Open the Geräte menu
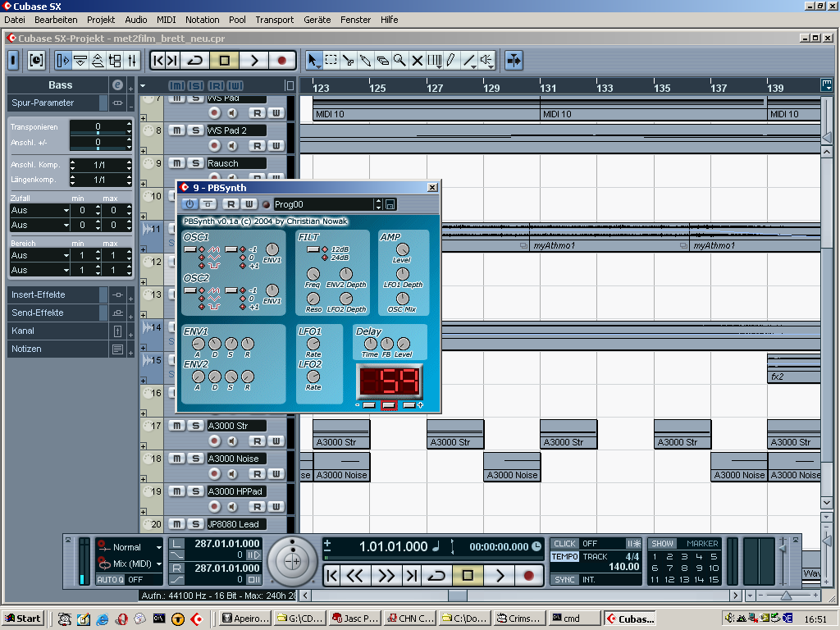 pos(317,20)
